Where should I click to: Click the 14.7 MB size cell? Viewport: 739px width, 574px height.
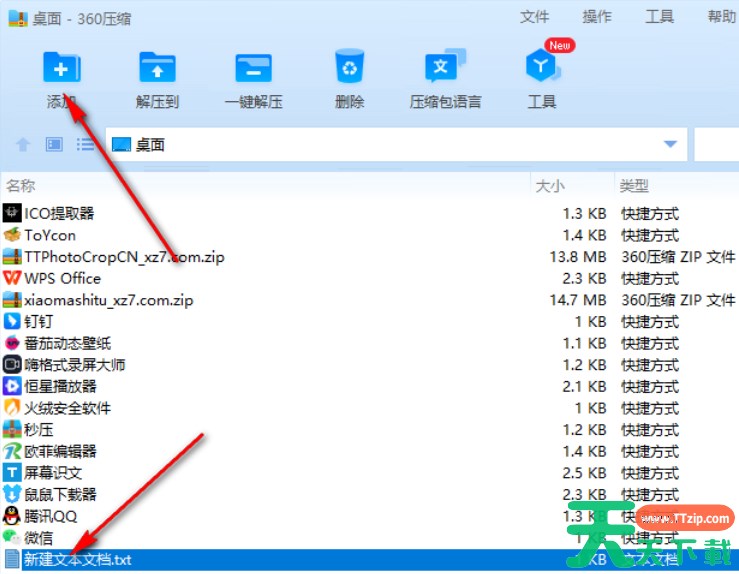coord(578,300)
